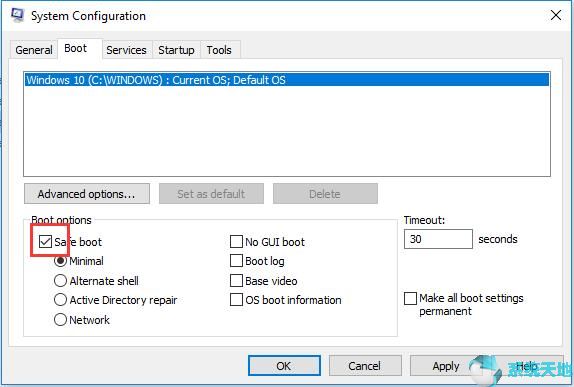Click the Apply button
The height and width of the screenshot is (387, 574).
pos(446,366)
